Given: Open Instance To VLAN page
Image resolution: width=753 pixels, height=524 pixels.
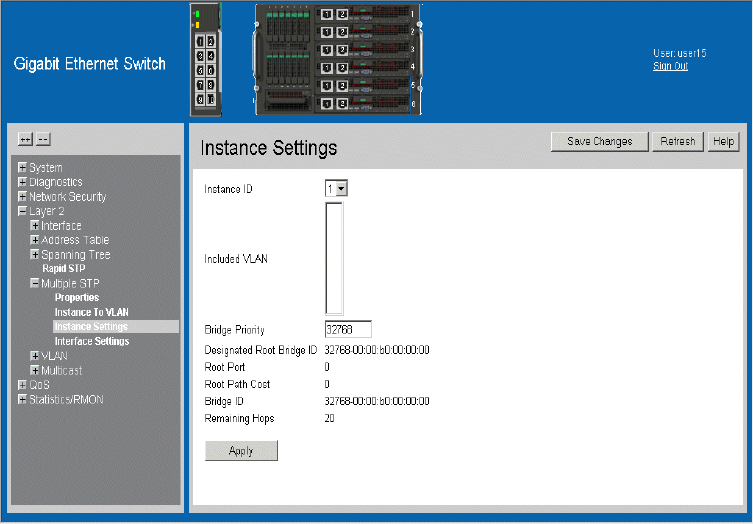Looking at the screenshot, I should coord(91,313).
